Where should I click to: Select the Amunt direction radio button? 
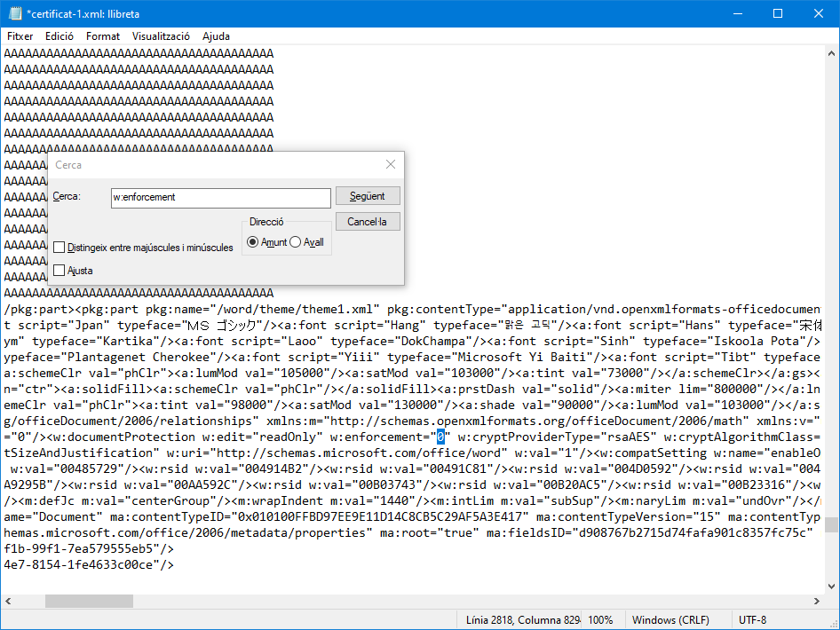pyautogui.click(x=253, y=242)
